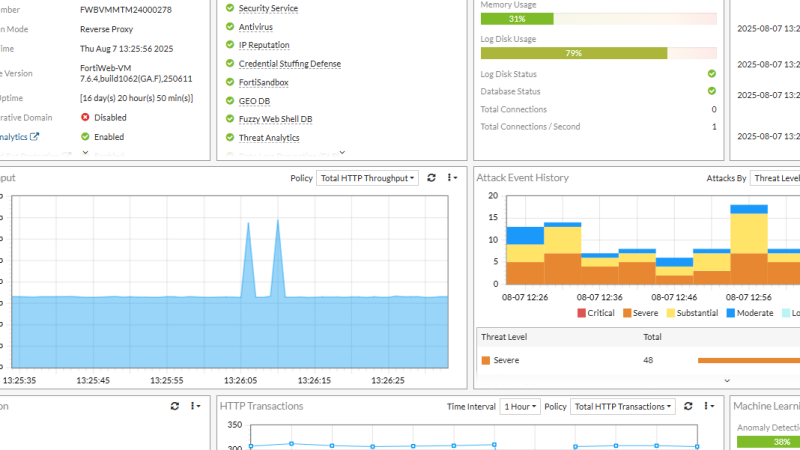Screen dimensions: 800x450
Task: Open the 1 Hour time interval dropdown
Action: [x=520, y=407]
